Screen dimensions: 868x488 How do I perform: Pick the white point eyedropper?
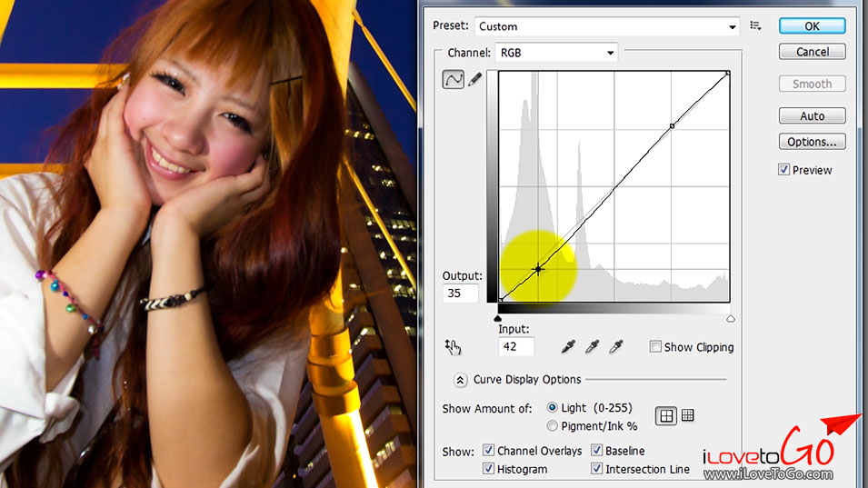point(615,347)
